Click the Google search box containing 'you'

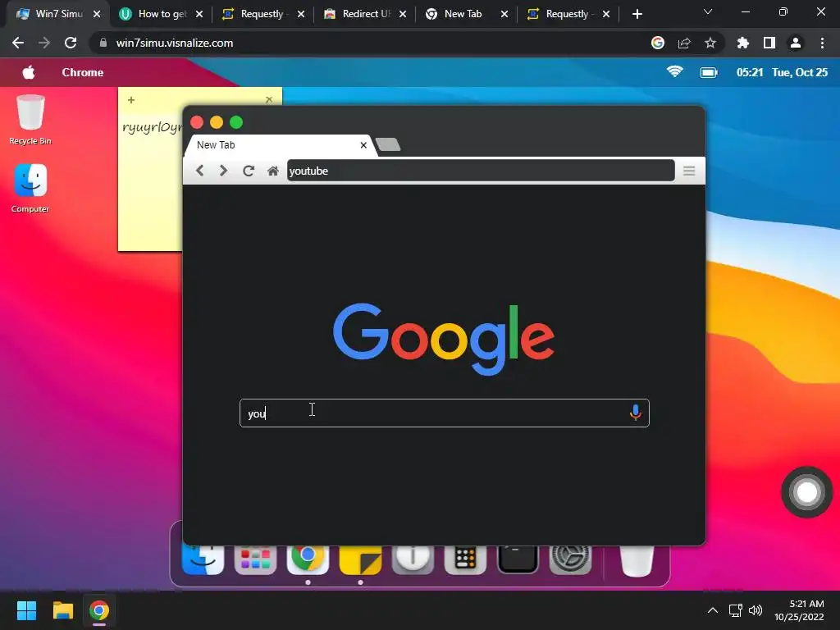[444, 413]
